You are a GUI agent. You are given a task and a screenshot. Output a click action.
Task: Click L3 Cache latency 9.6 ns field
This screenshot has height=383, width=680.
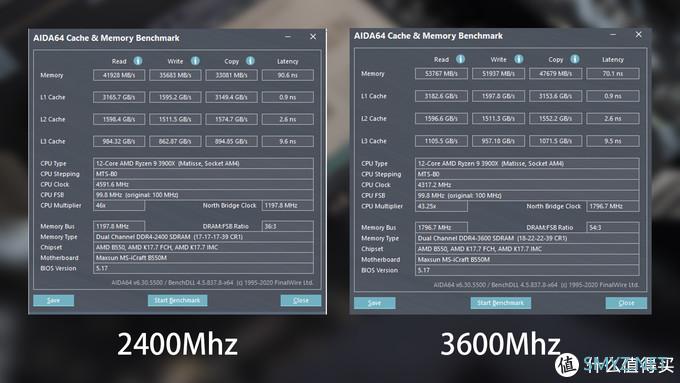(x=288, y=141)
